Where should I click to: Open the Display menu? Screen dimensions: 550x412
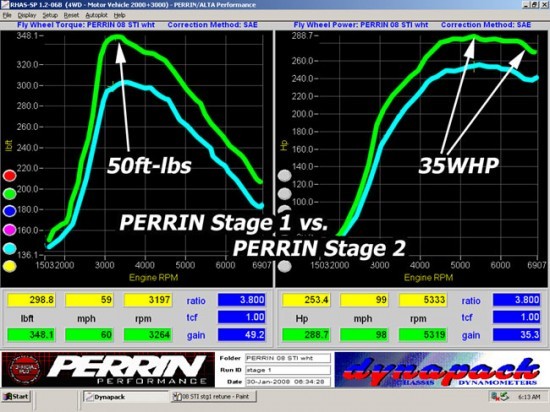pyautogui.click(x=27, y=15)
